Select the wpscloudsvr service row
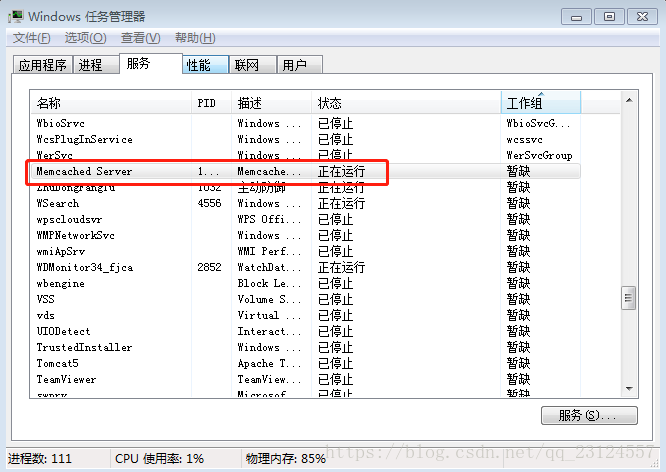The width and height of the screenshot is (666, 472). click(x=305, y=219)
